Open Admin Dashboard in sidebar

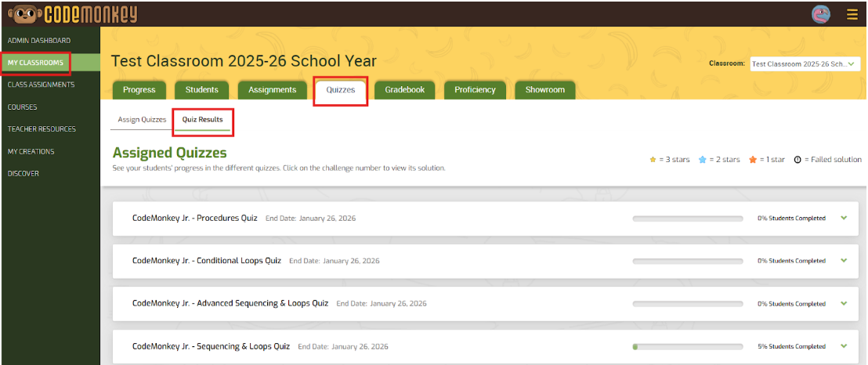(39, 40)
